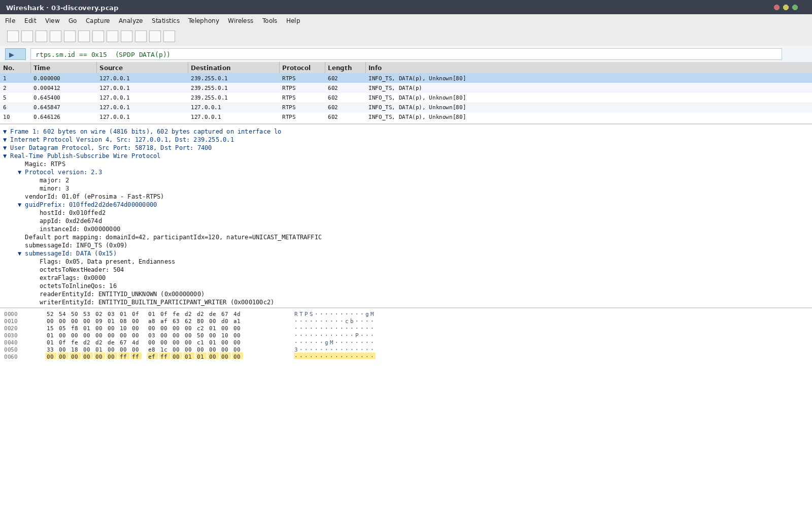Viewport: 812px width, 508px height.
Task: Select the Magic: RTPS field
Action: (x=45, y=164)
